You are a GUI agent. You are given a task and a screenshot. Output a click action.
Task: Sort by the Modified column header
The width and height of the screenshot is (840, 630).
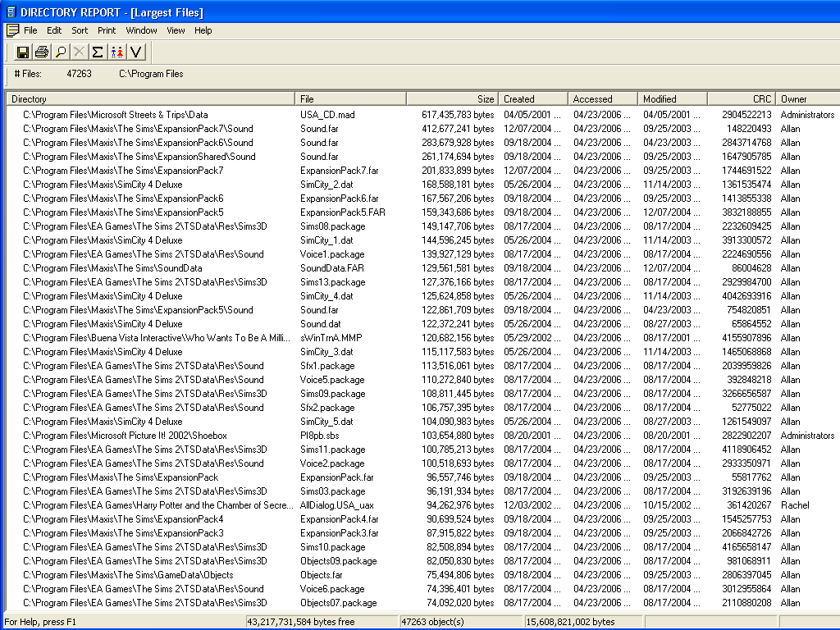[x=673, y=99]
